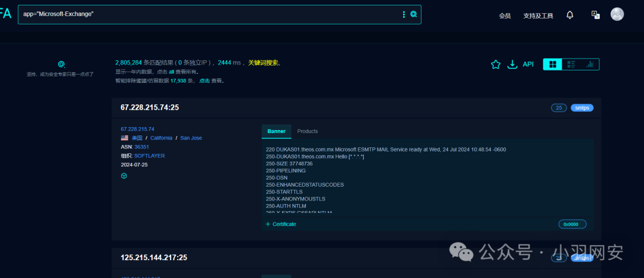Click the port 25 tag for 67.228.215.74
This screenshot has width=644, height=278.
[x=559, y=108]
